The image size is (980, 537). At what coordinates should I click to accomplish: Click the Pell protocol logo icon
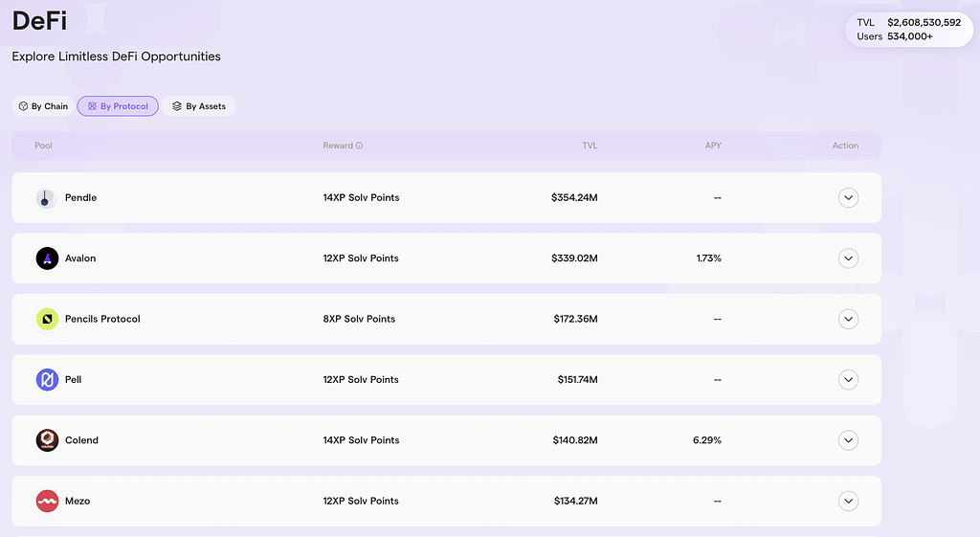coord(47,380)
